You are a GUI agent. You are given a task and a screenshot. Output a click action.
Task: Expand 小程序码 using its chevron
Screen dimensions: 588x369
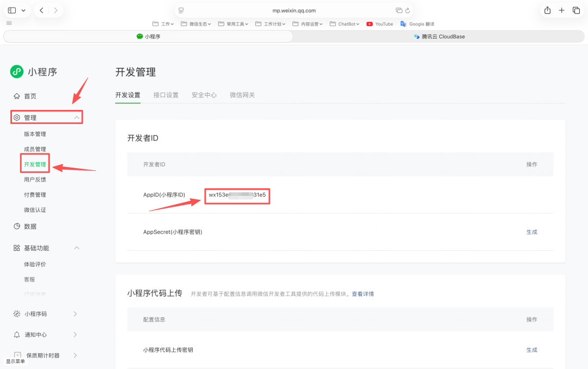75,313
